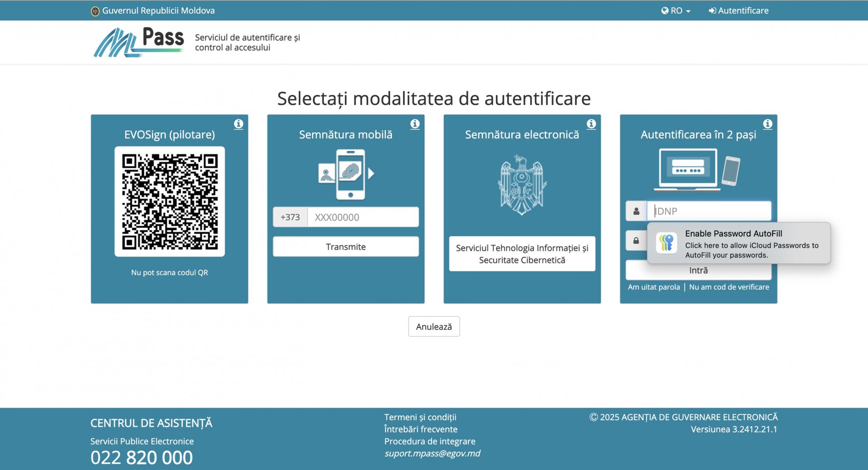The width and height of the screenshot is (868, 470).
Task: Click the Moldova eagle emblem on the Semnătura electronică card
Action: [522, 185]
